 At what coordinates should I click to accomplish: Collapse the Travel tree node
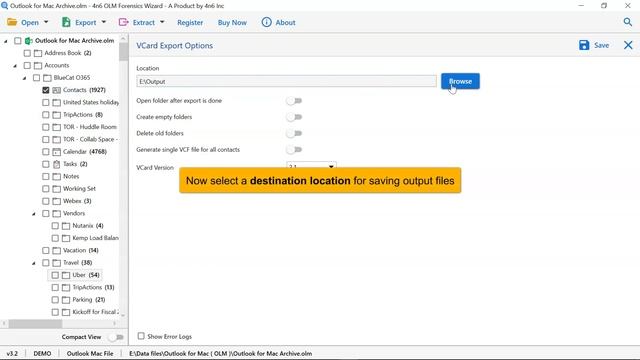34,263
